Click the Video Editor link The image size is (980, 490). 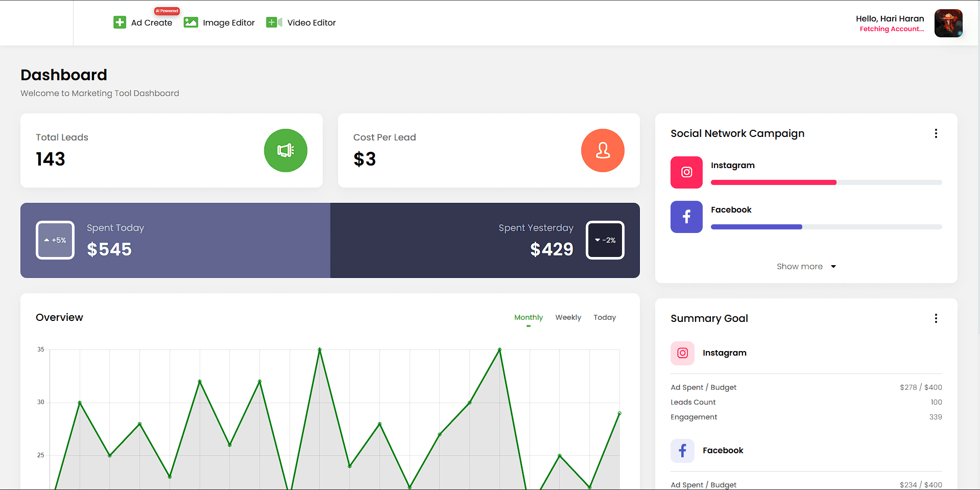click(312, 22)
